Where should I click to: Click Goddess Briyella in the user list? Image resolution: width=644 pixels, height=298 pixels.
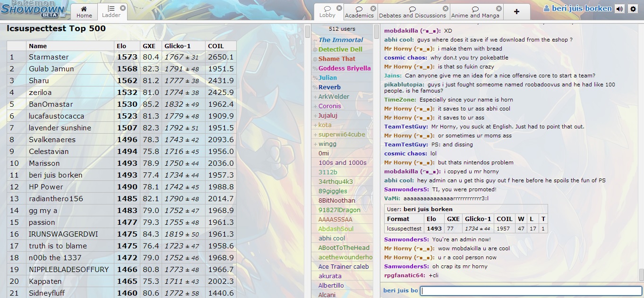click(344, 68)
